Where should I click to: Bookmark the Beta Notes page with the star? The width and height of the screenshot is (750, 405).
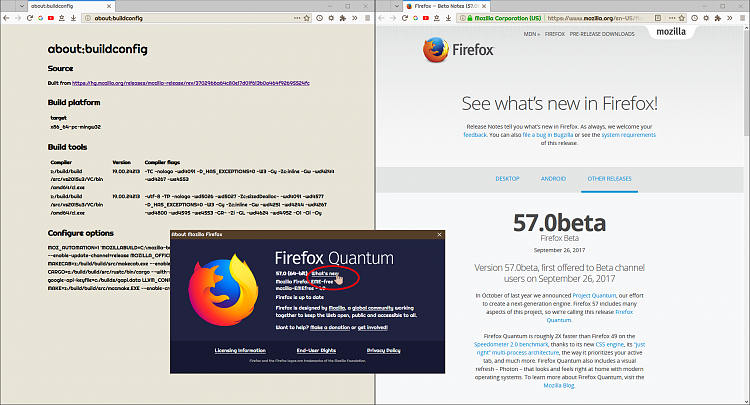682,18
